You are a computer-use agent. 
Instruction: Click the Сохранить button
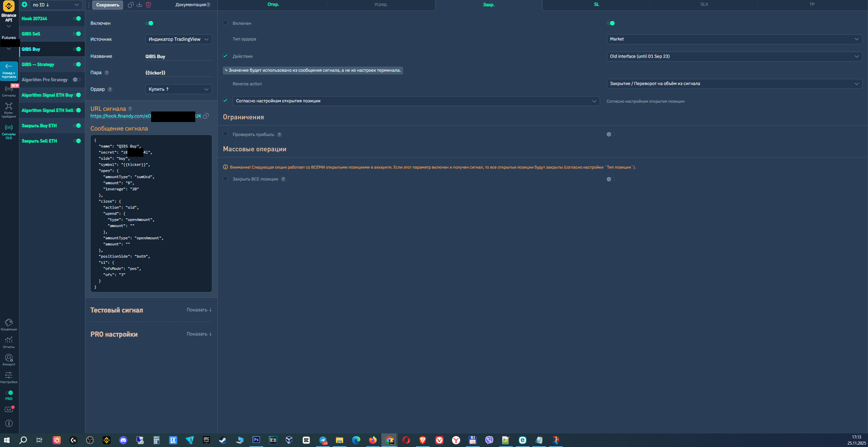108,5
